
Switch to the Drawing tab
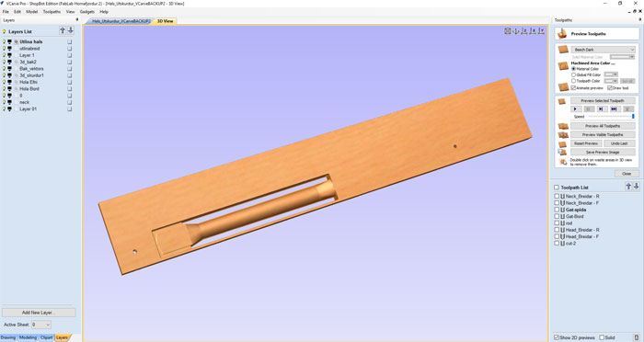(7, 337)
